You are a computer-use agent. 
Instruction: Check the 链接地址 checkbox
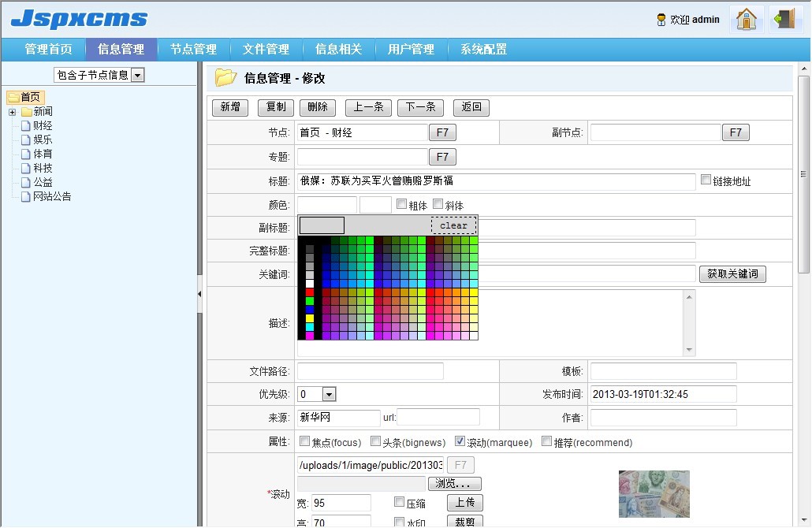[706, 179]
